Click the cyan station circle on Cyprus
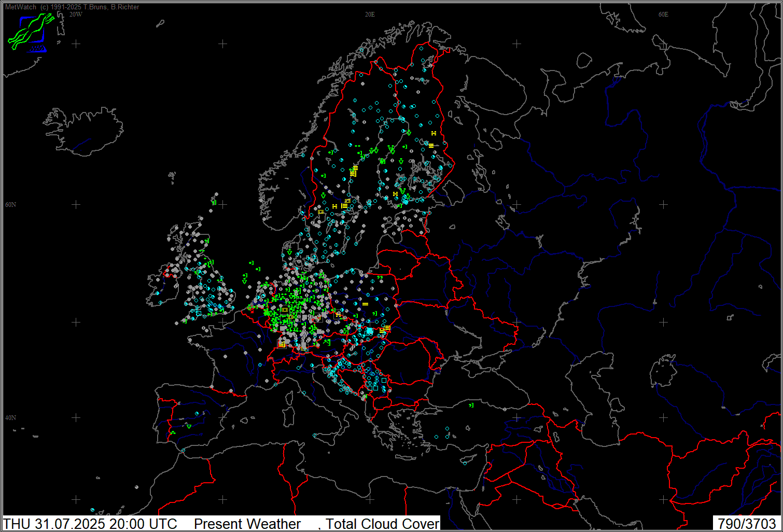The height and width of the screenshot is (532, 783). pos(465,463)
